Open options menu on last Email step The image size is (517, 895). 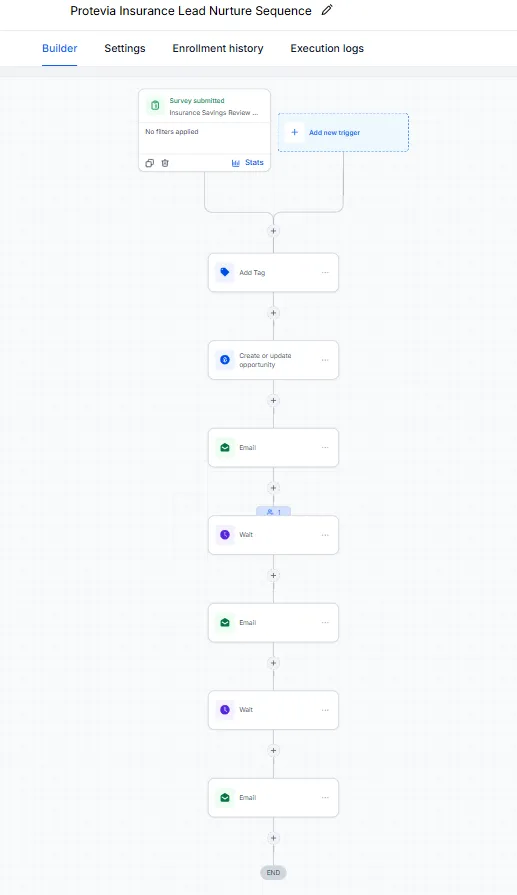click(x=325, y=797)
